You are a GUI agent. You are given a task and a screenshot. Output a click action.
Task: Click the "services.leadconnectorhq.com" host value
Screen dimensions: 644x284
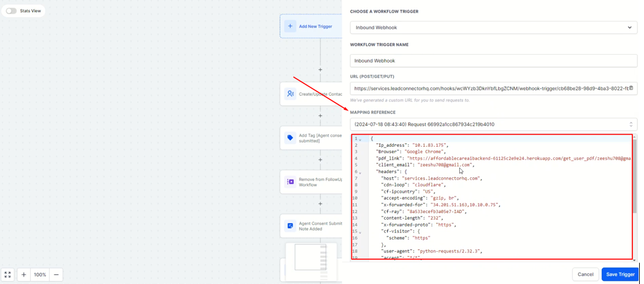pyautogui.click(x=440, y=178)
